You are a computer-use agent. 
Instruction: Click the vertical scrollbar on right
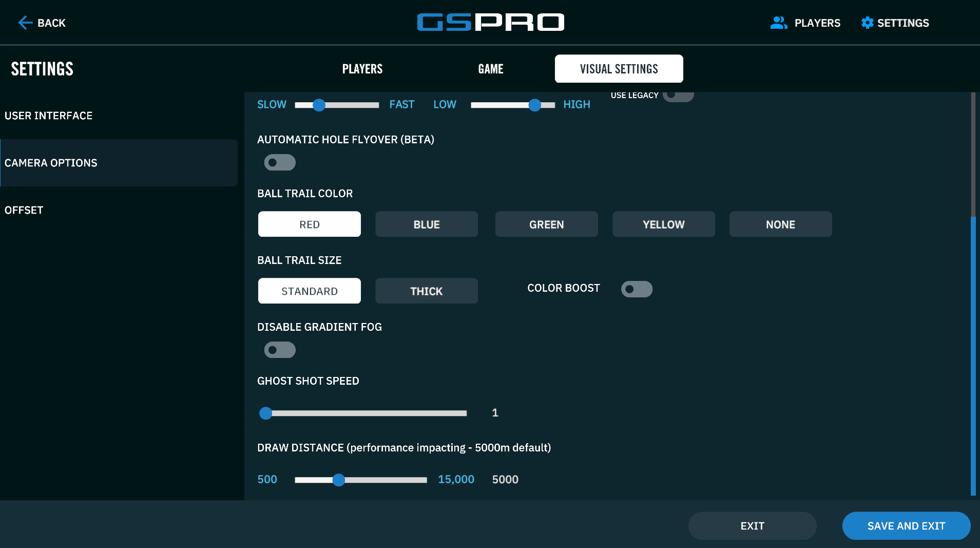(973, 354)
